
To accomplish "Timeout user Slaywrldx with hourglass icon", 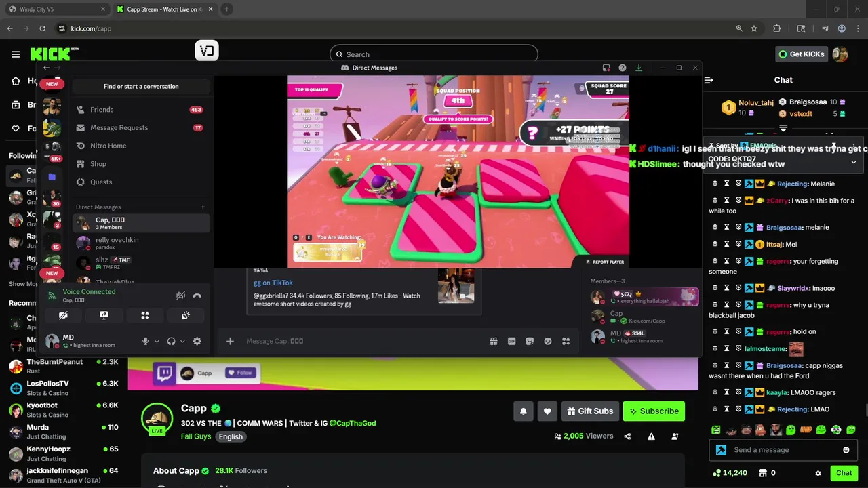I will click(726, 288).
